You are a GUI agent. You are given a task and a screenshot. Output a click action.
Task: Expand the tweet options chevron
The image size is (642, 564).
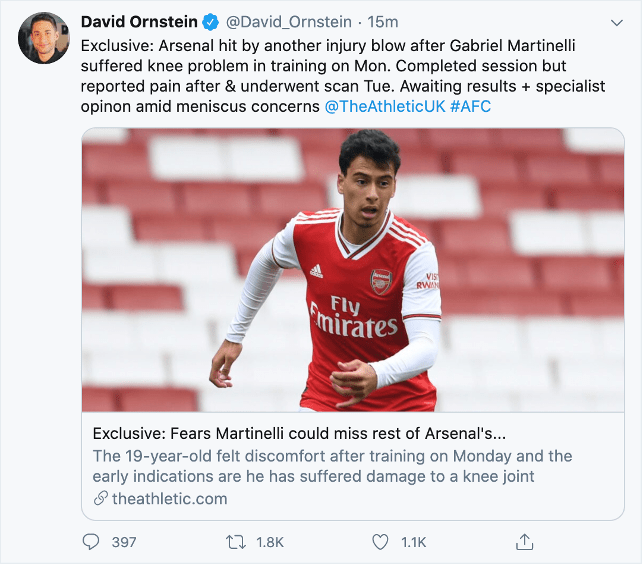point(616,22)
